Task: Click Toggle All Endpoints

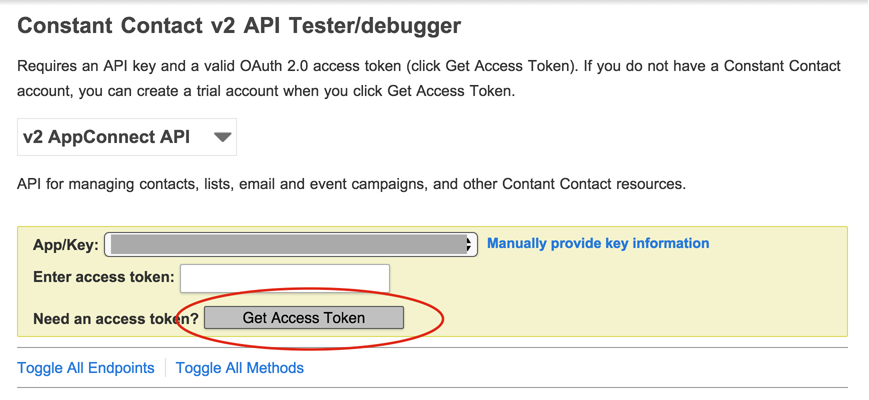Action: click(x=86, y=368)
